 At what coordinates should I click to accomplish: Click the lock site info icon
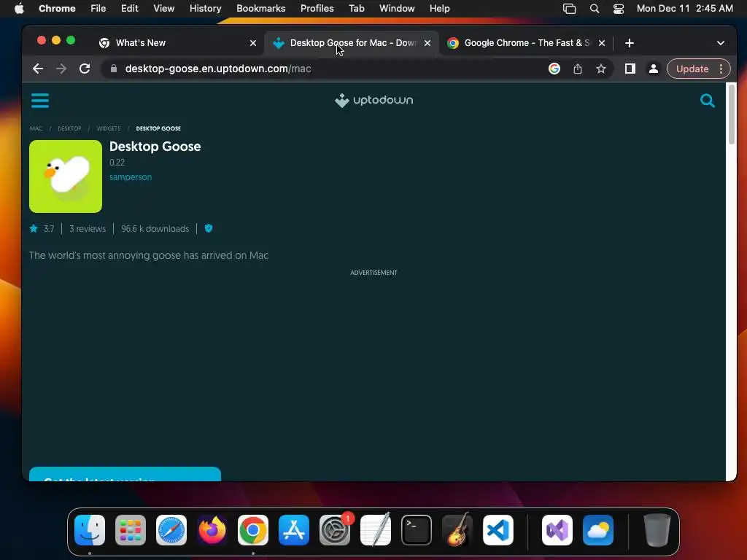click(x=113, y=69)
